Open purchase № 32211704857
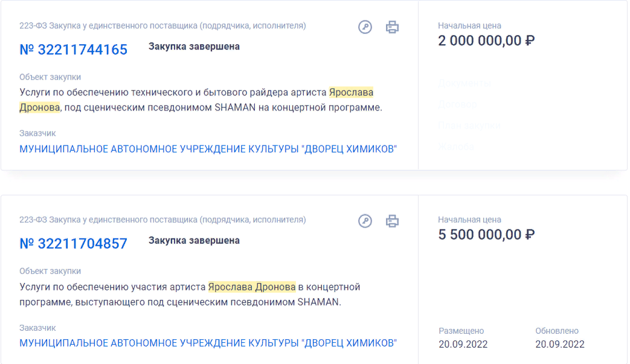 click(74, 243)
